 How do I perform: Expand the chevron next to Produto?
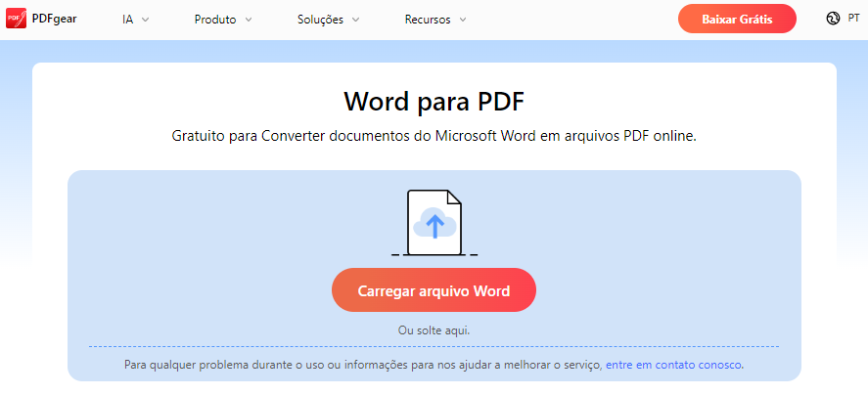pyautogui.click(x=248, y=20)
